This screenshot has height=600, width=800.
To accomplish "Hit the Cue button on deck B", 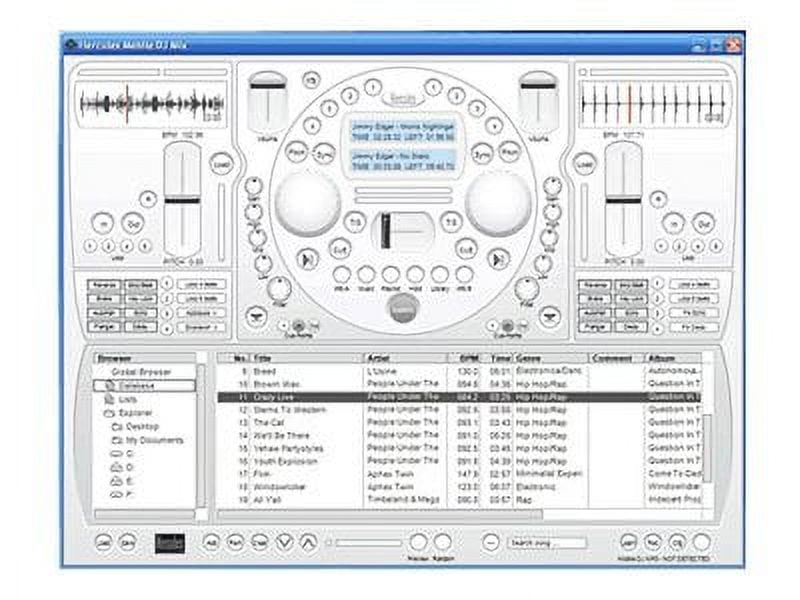I will pos(465,249).
